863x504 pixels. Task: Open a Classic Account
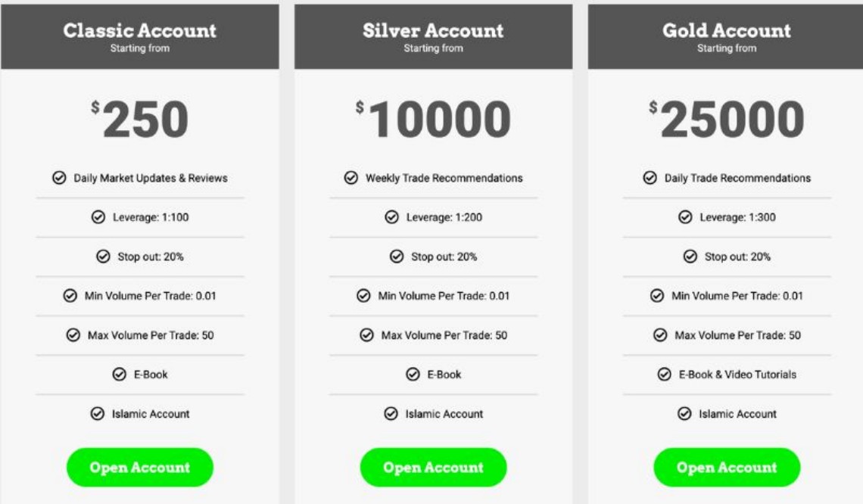(x=140, y=467)
